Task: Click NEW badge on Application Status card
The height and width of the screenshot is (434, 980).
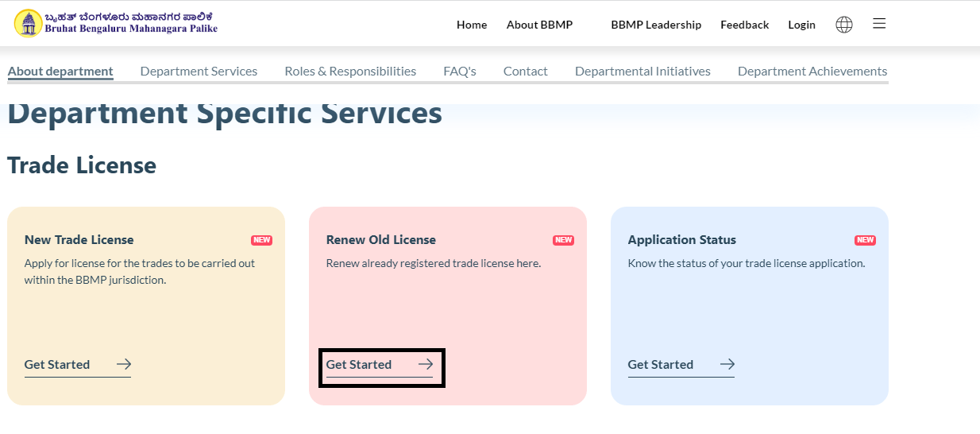Action: 865,240
